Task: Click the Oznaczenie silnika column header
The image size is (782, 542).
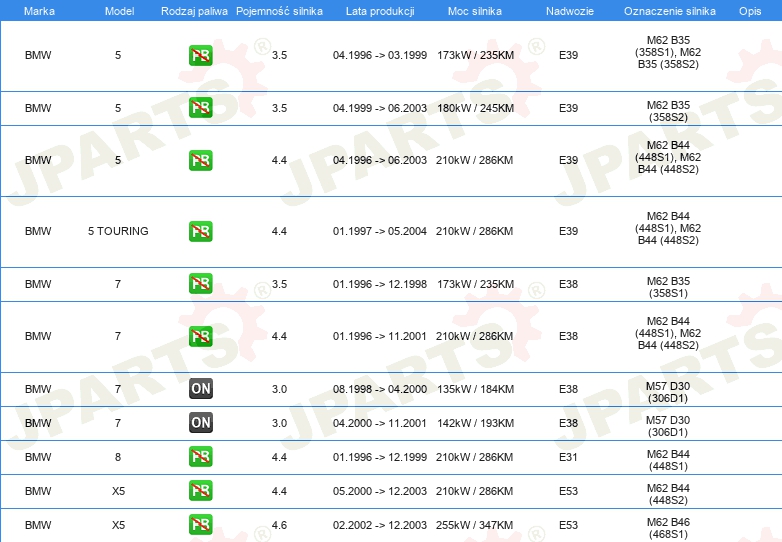Action: (669, 11)
